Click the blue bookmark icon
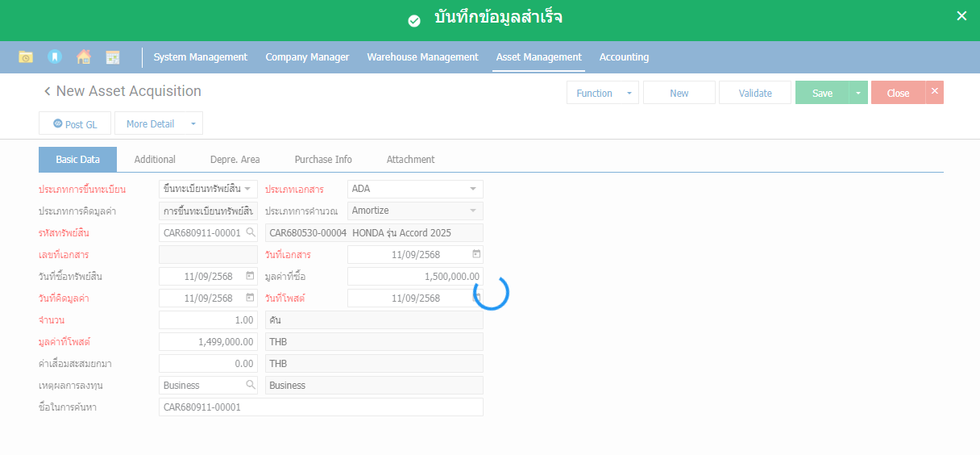 (x=55, y=57)
